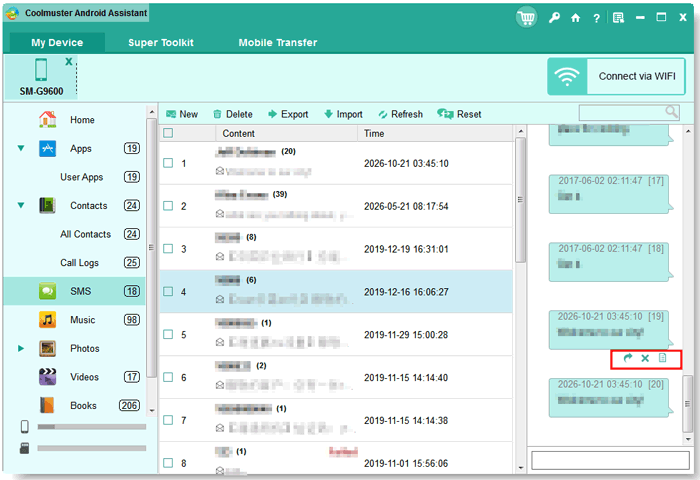Click the Refresh toolbar button
The width and height of the screenshot is (700, 480).
point(400,114)
